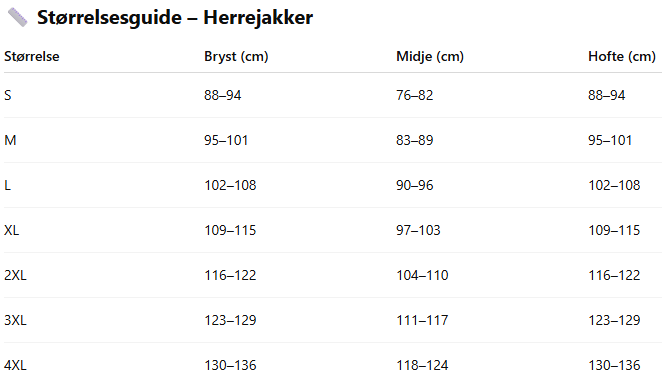Click the size S row label
Image resolution: width=662 pixels, height=382 pixels.
click(x=8, y=95)
